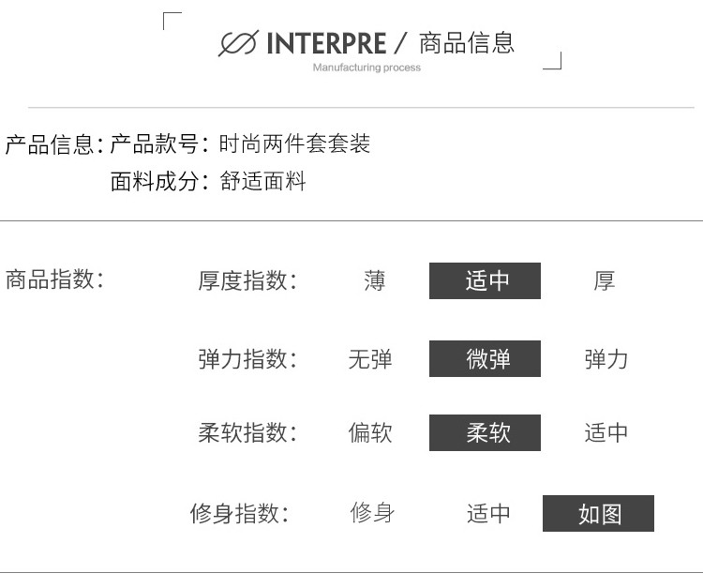This screenshot has width=703, height=588.
Task: Select the highlighted 如图 option
Action: 598,513
